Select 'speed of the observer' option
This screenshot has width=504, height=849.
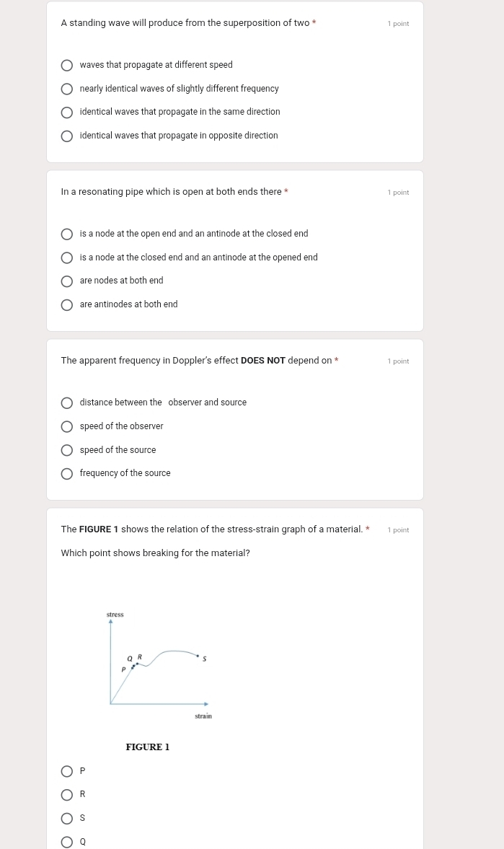pos(67,427)
